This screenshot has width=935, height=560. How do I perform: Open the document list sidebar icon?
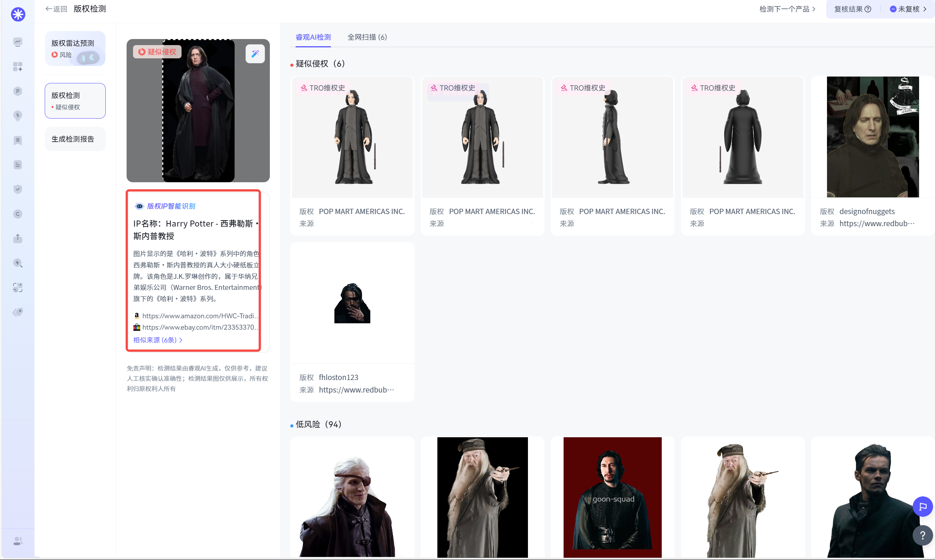click(18, 165)
